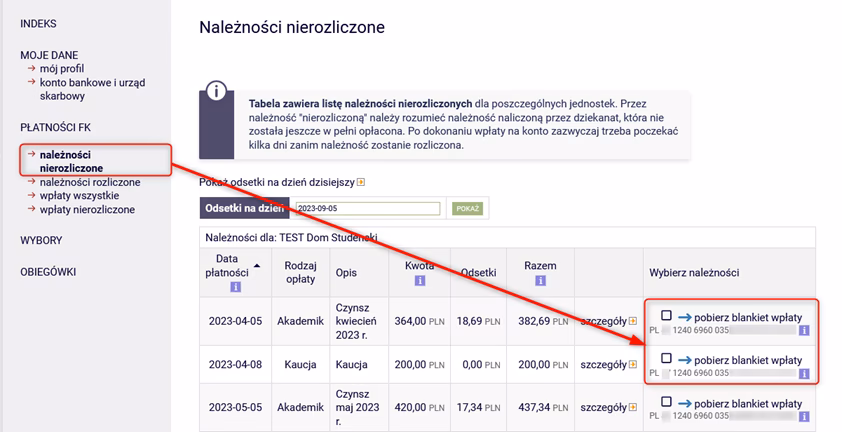The height and width of the screenshot is (432, 842).
Task: Open wpłaty nierozliczone page
Action: (x=87, y=210)
